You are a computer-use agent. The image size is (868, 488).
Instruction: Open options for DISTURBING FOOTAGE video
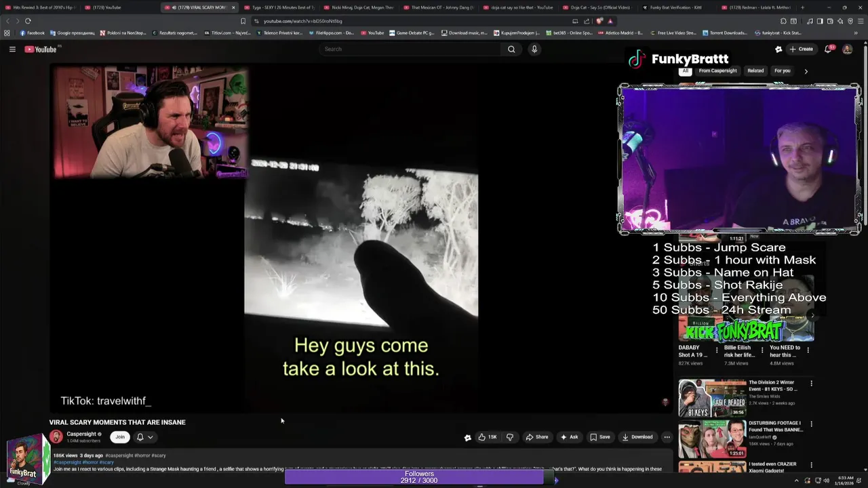[x=811, y=424]
